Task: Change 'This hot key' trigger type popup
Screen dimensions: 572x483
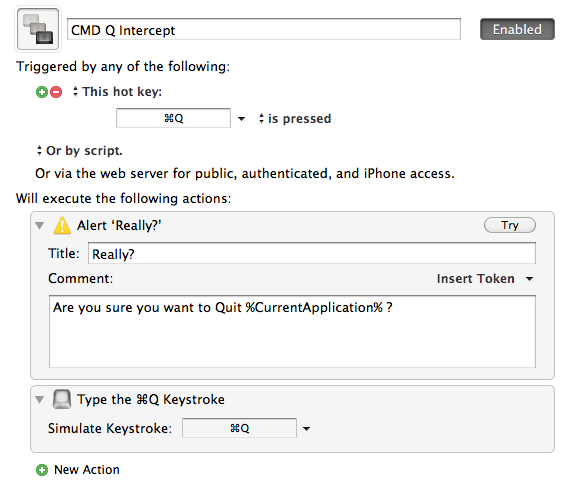Action: pyautogui.click(x=117, y=92)
